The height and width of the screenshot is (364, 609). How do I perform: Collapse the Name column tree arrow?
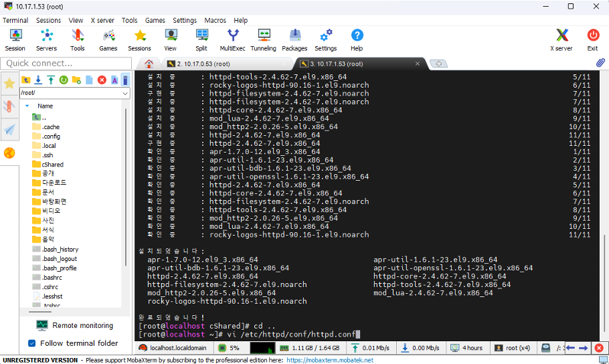(x=27, y=106)
